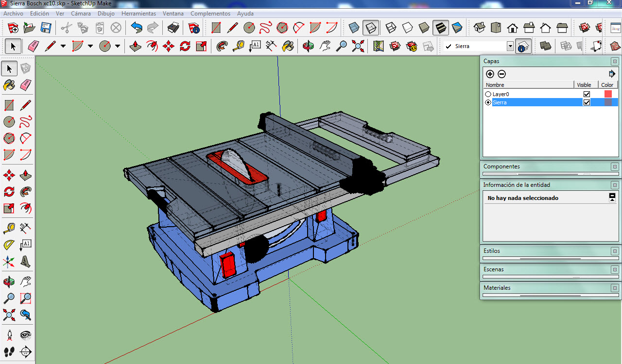Click the Open file folder icon

[30, 28]
